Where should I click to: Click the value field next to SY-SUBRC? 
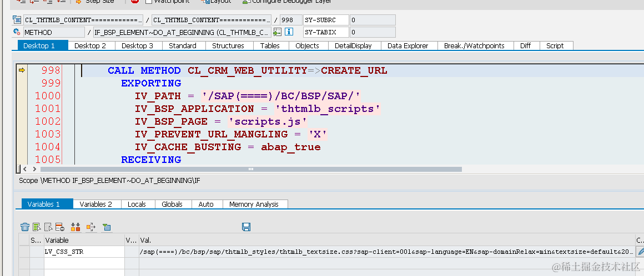[x=373, y=20]
